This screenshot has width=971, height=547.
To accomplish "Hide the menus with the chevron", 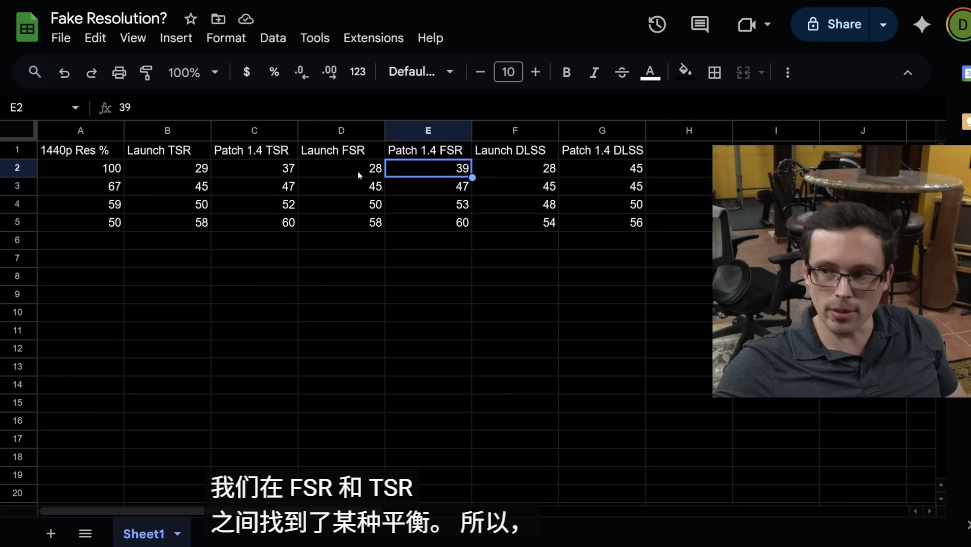I will pos(907,72).
